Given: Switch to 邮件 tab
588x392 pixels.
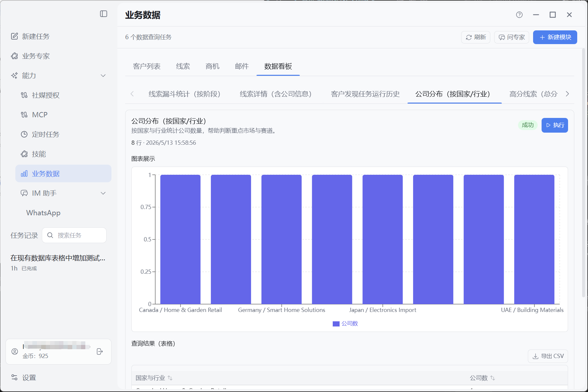Looking at the screenshot, I should 242,66.
